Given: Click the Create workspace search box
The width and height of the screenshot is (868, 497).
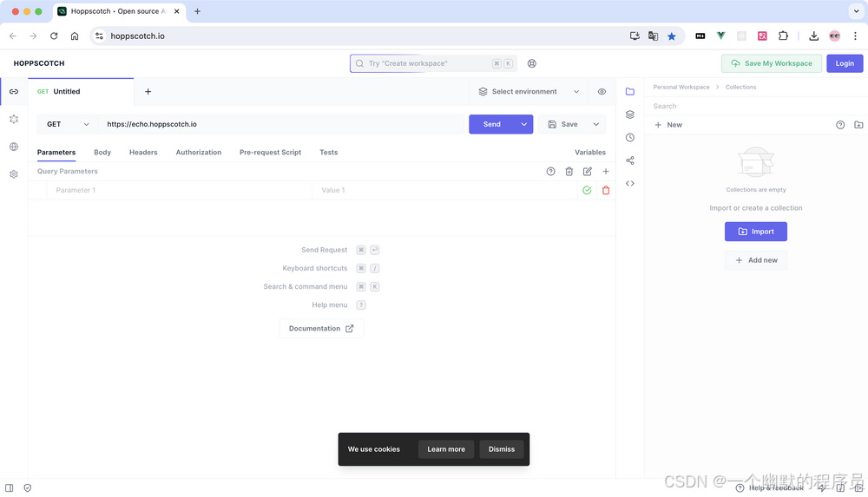Looking at the screenshot, I should (433, 63).
